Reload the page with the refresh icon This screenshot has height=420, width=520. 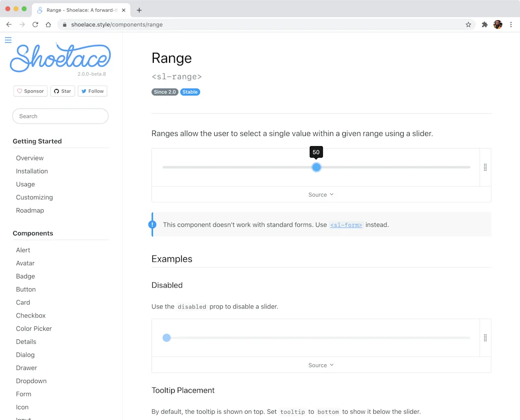click(35, 24)
